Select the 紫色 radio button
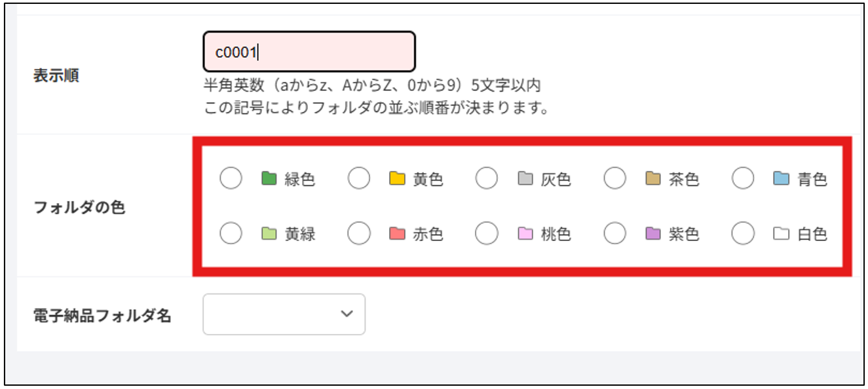This screenshot has width=868, height=389. tap(614, 233)
